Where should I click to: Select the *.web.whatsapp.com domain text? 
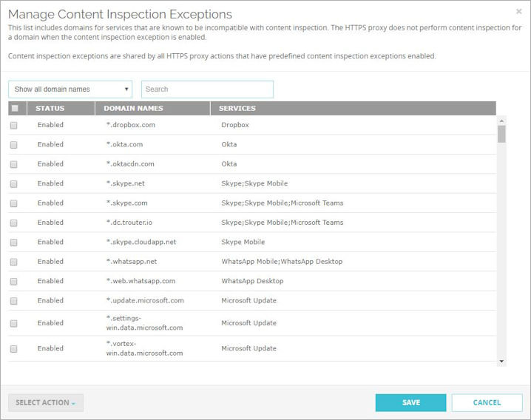[141, 281]
